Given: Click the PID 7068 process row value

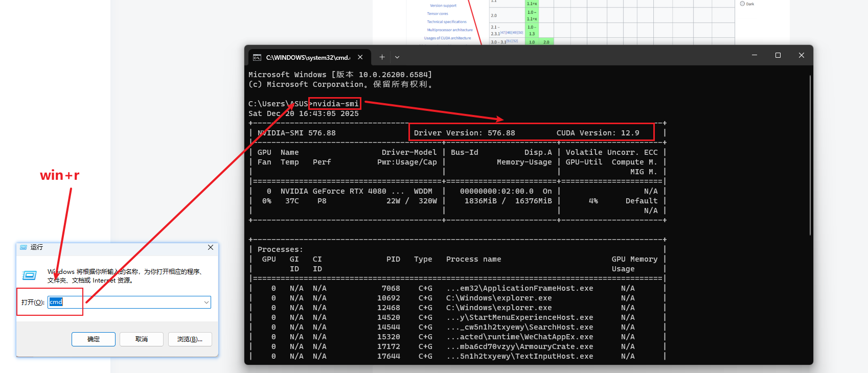Looking at the screenshot, I should [391, 288].
